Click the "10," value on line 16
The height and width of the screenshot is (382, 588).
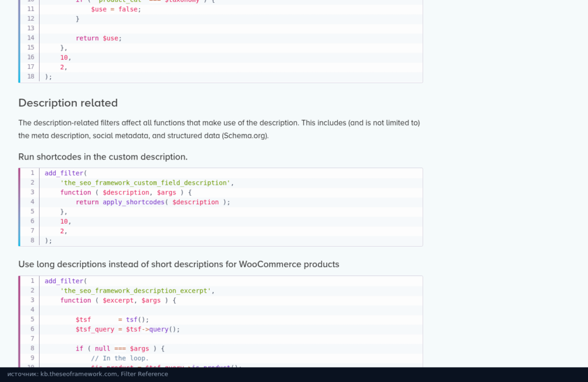(65, 57)
